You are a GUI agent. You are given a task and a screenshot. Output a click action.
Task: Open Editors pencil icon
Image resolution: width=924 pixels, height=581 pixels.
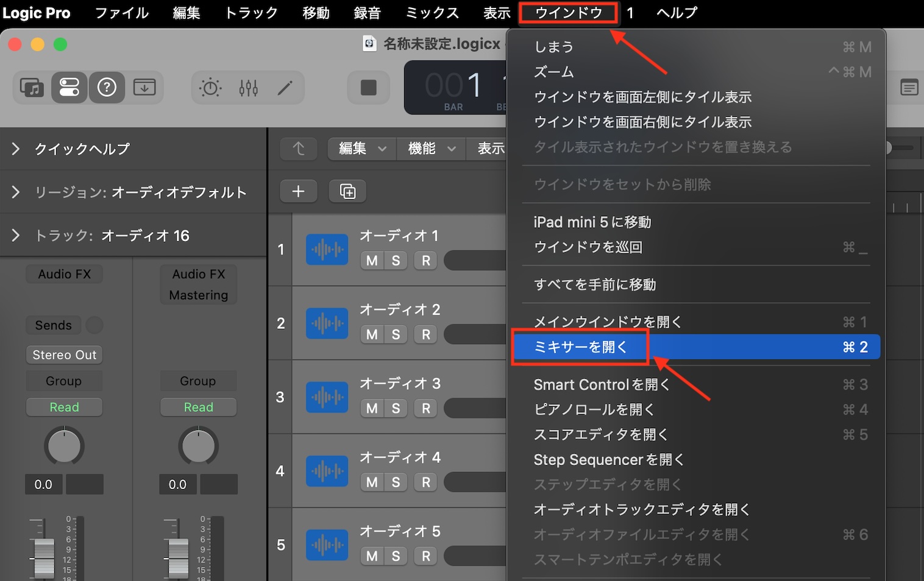[285, 88]
